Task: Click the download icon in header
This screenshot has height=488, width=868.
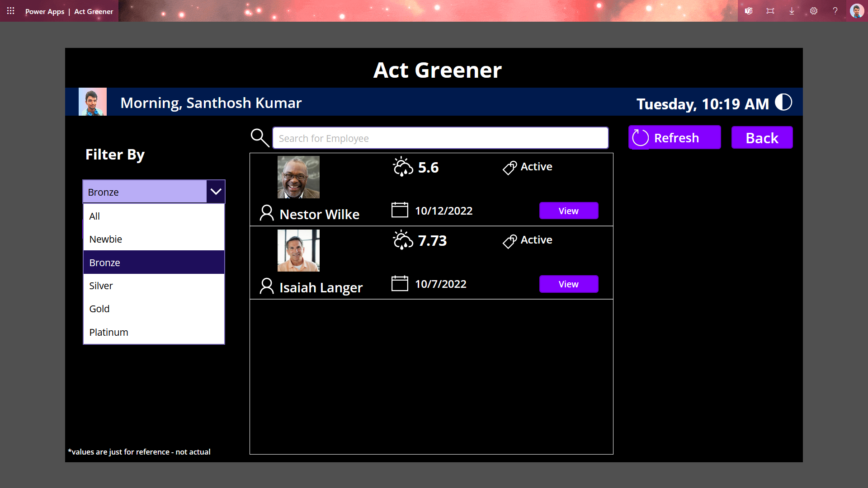Action: click(x=792, y=11)
